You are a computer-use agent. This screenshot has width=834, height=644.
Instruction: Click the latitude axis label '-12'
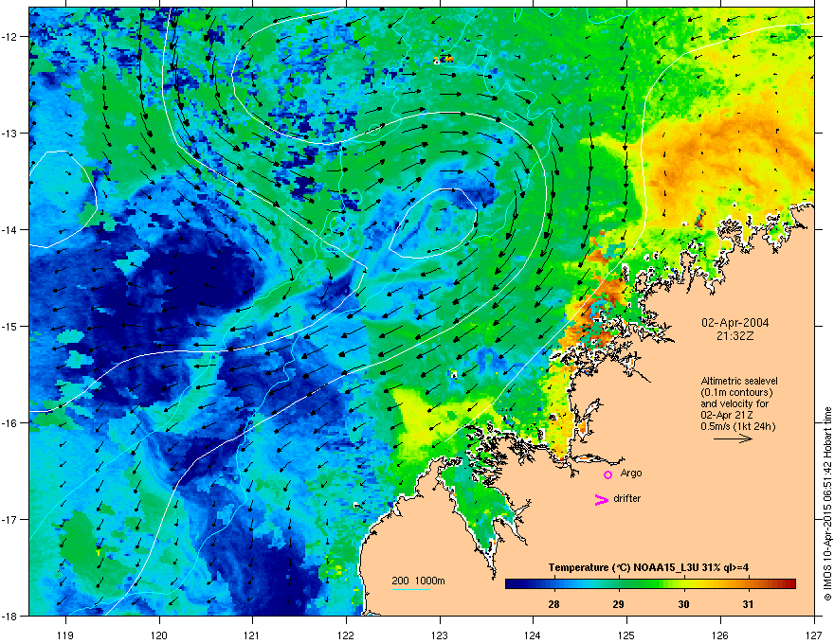[10, 37]
